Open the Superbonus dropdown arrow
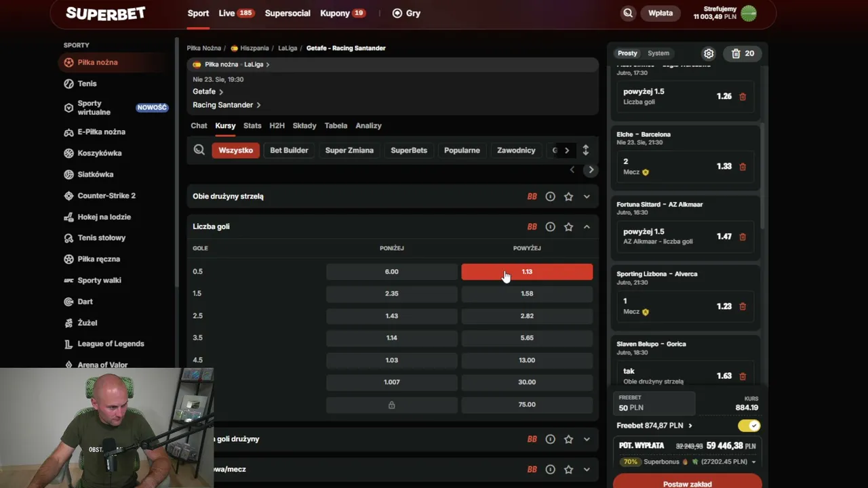Viewport: 868px width, 488px height. [753, 462]
